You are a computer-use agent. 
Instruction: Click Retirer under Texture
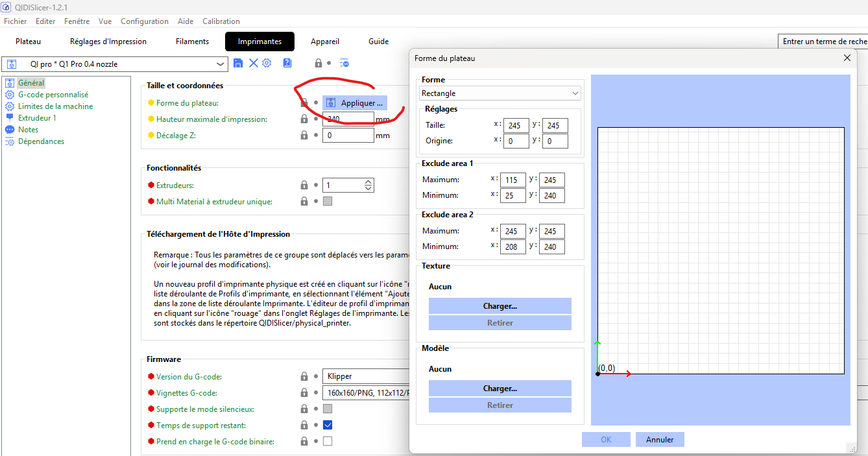click(500, 322)
